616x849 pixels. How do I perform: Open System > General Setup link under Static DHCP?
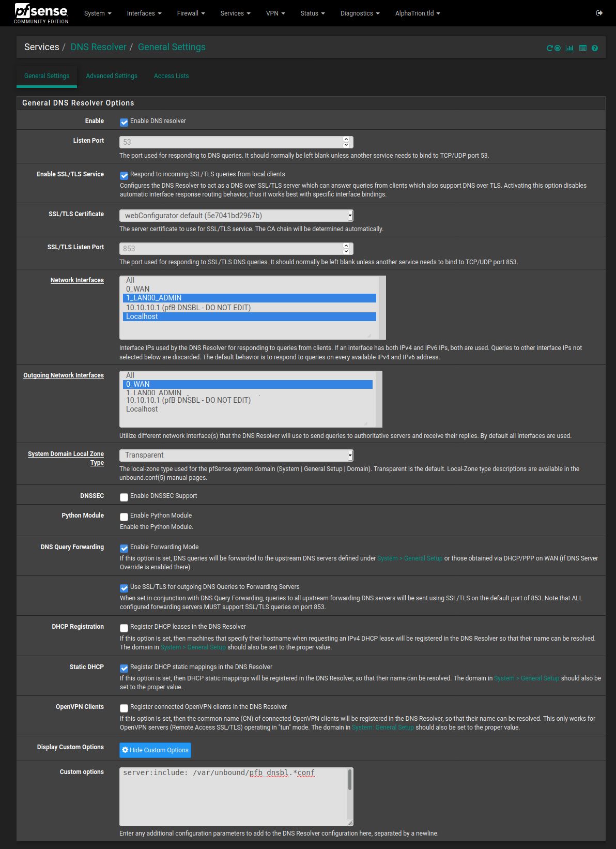pyautogui.click(x=527, y=678)
